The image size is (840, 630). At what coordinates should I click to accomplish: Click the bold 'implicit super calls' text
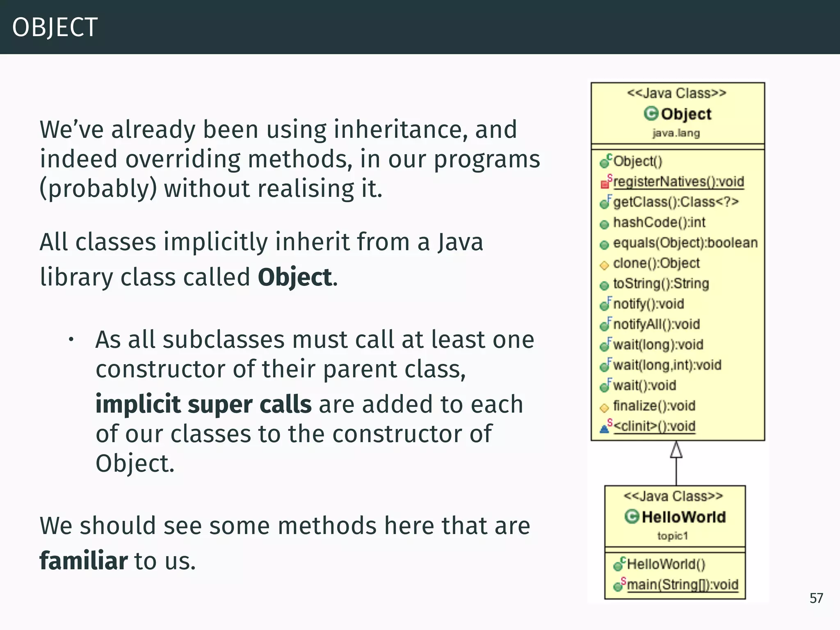(203, 404)
